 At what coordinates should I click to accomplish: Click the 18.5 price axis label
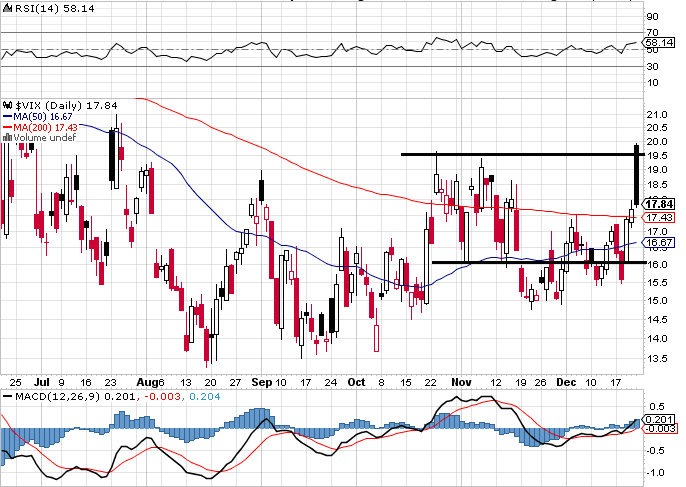657,185
